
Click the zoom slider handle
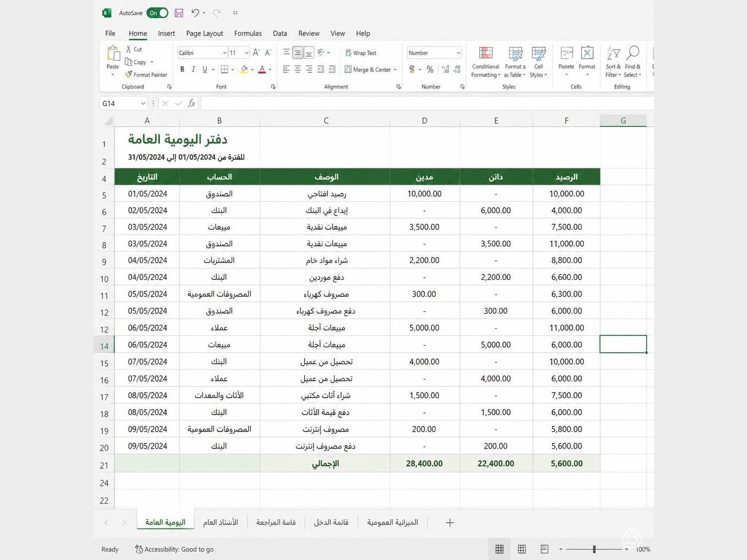coord(594,549)
